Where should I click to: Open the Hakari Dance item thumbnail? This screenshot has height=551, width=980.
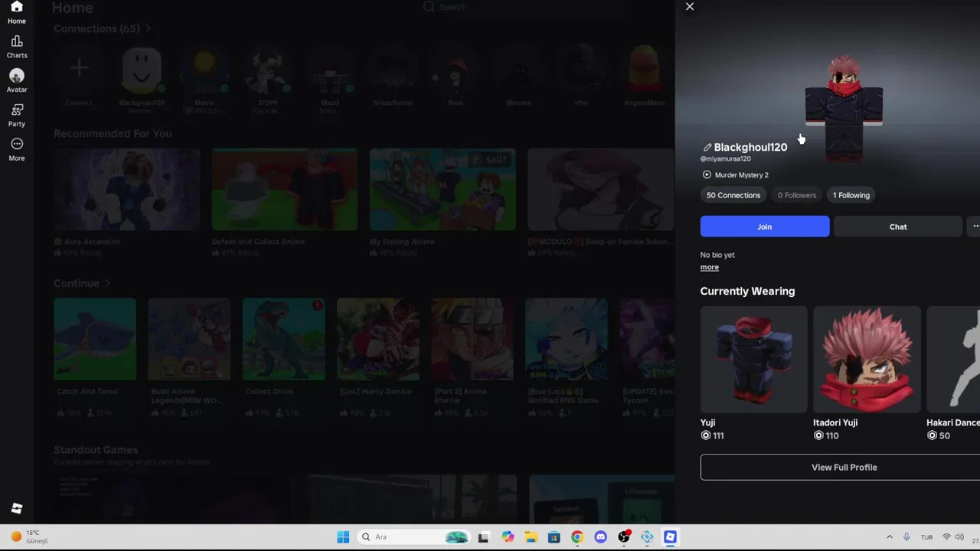coord(953,360)
